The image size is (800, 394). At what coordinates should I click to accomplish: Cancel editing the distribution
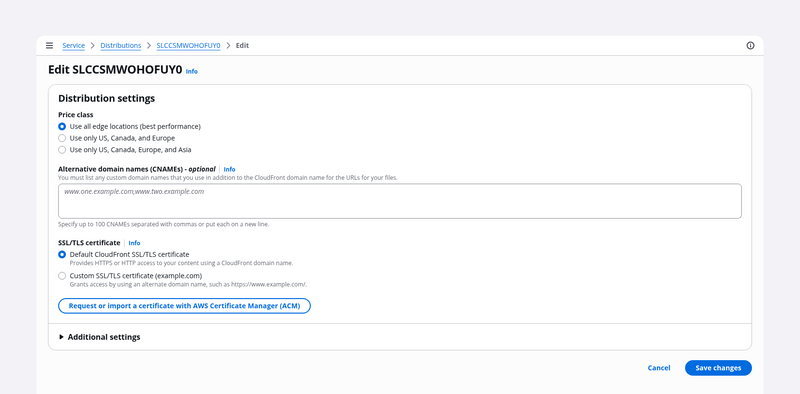(x=659, y=368)
